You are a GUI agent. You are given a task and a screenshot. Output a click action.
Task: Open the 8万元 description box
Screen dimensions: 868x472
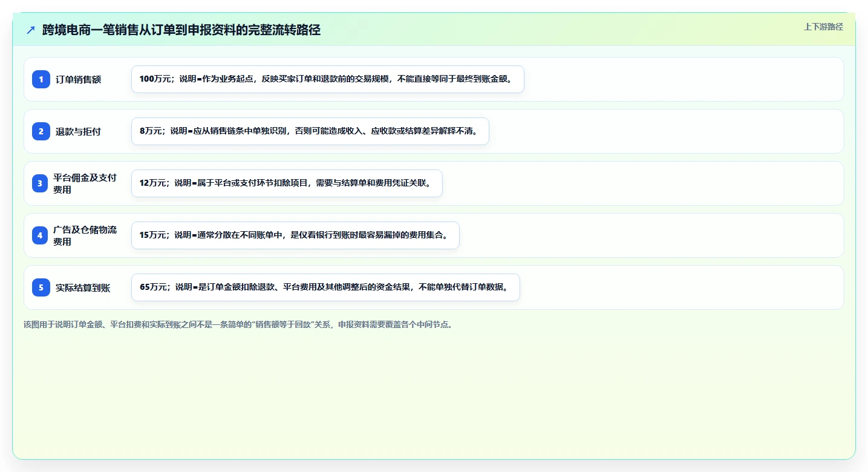pos(310,131)
